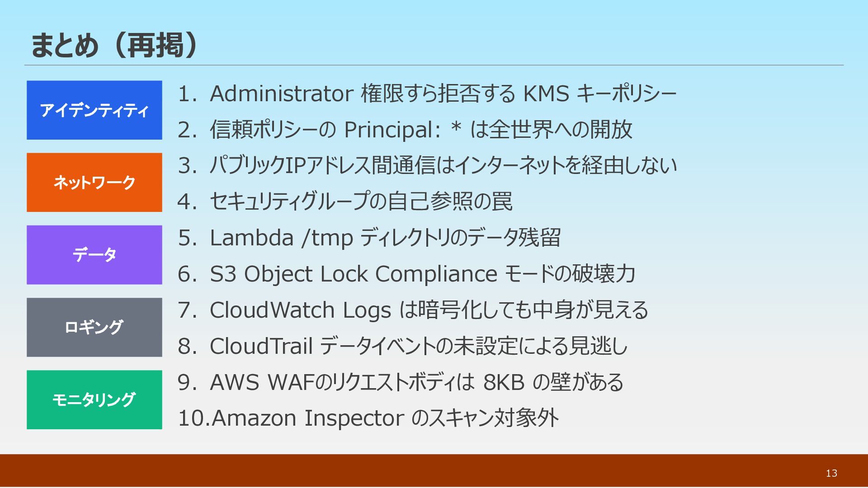Select the CloudWatch Logs 暗号化 item
868x488 pixels.
[413, 310]
